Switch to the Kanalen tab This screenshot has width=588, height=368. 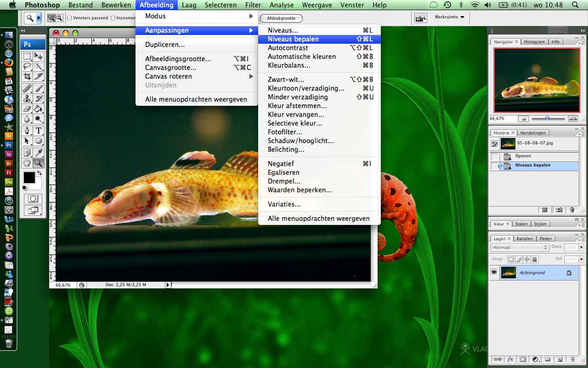click(525, 238)
